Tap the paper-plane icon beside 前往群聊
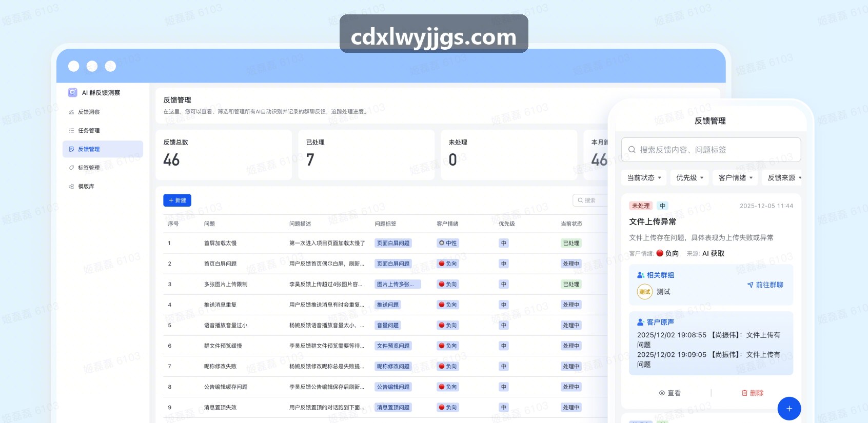The height and width of the screenshot is (423, 868). [x=750, y=285]
